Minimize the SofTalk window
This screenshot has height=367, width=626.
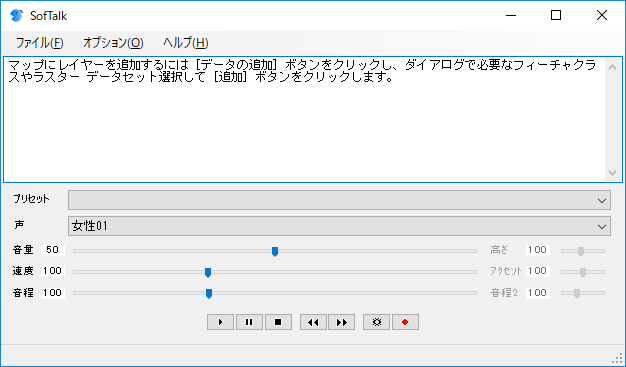(x=511, y=16)
